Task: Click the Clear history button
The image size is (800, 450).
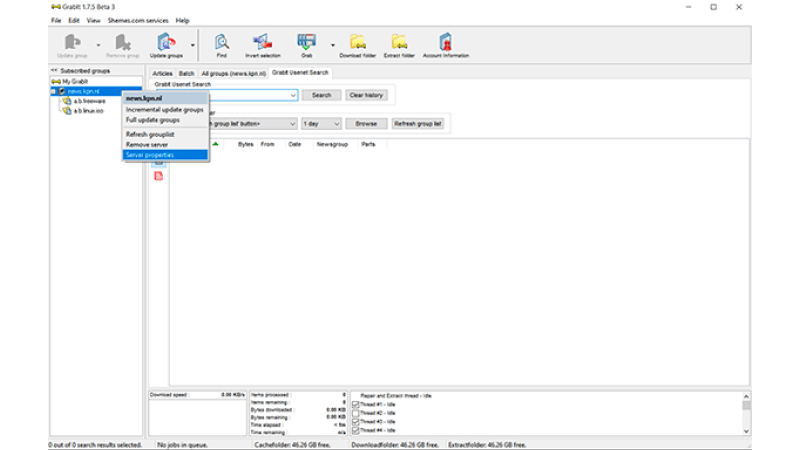Action: point(366,95)
